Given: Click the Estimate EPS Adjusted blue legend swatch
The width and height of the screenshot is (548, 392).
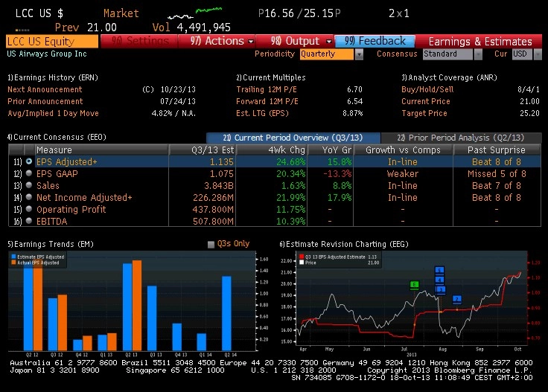Looking at the screenshot, I should click(13, 257).
